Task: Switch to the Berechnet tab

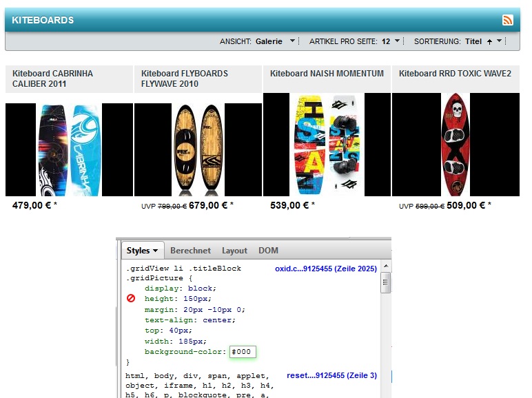Action: pos(190,251)
